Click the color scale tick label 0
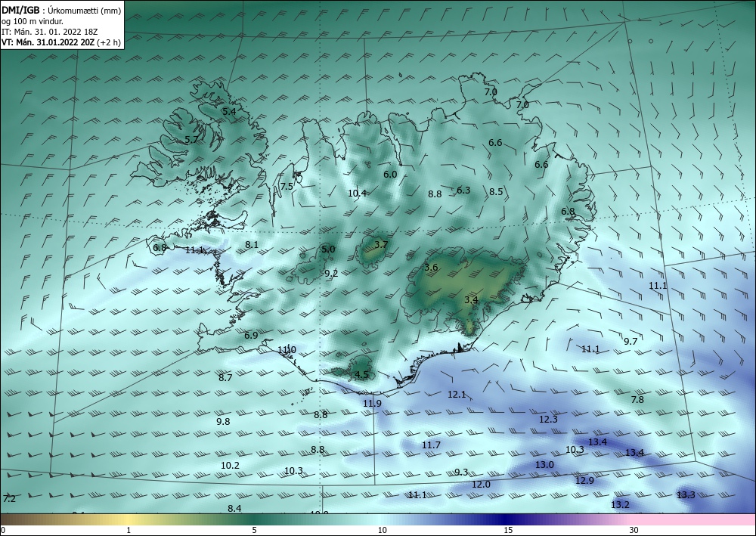This screenshot has width=756, height=536. (3, 530)
